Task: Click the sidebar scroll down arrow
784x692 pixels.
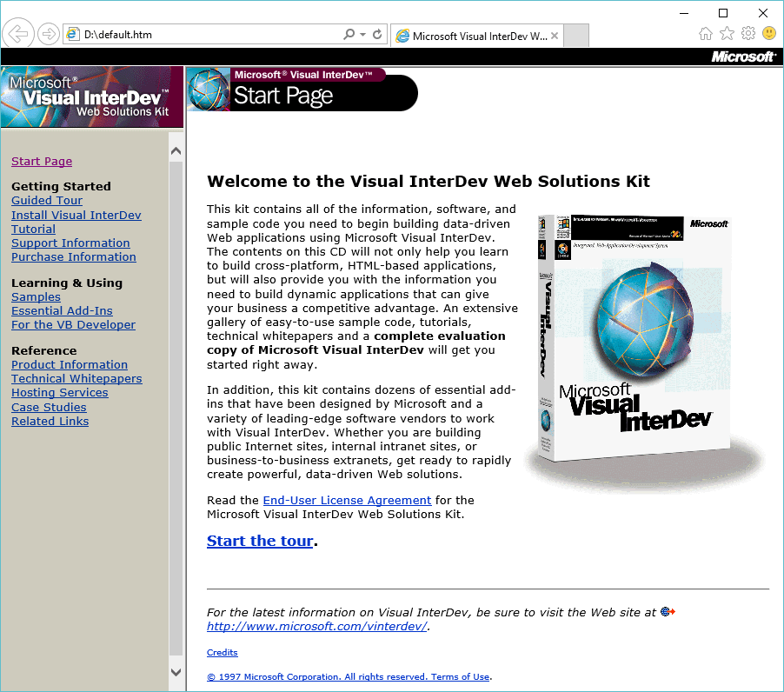Action: pyautogui.click(x=176, y=673)
